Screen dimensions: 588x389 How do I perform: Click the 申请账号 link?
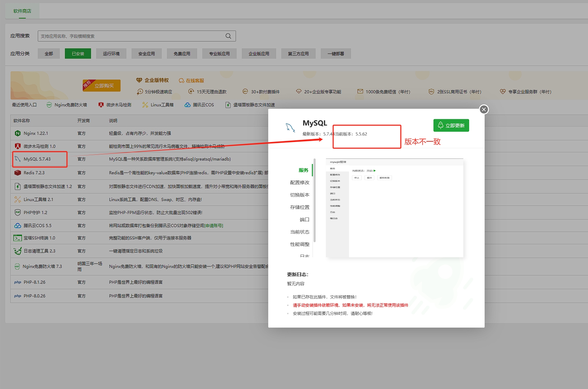214,226
